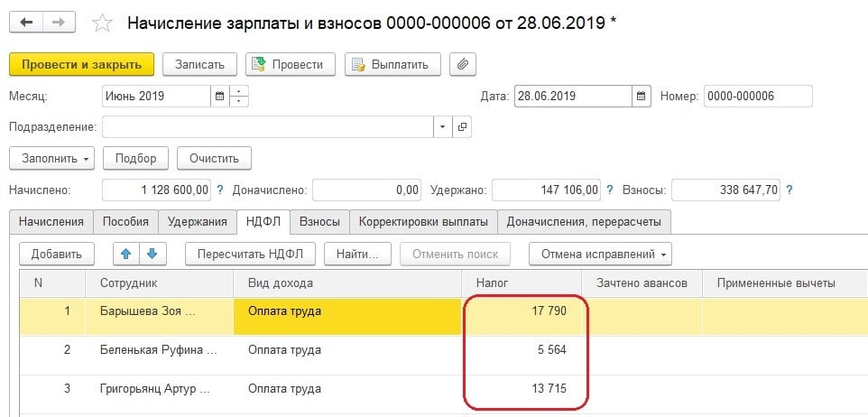Click Провести и закрыть
Screen dimensions: 868x417
82,64
